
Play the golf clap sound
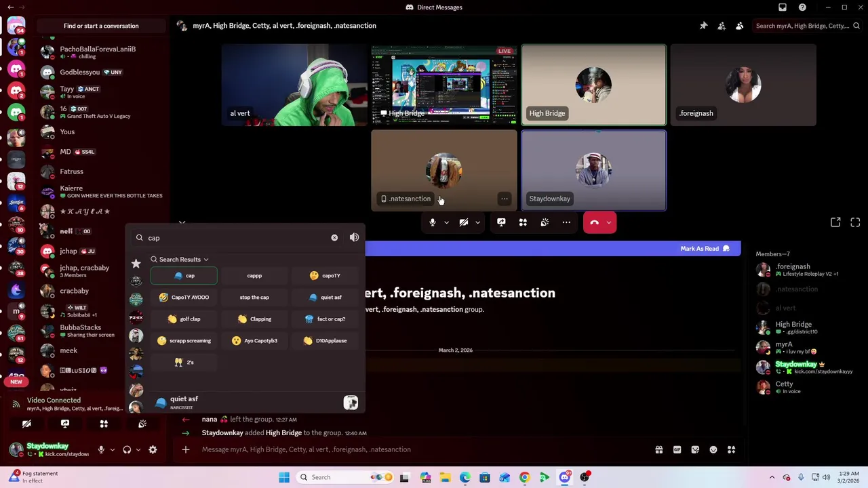pyautogui.click(x=184, y=319)
